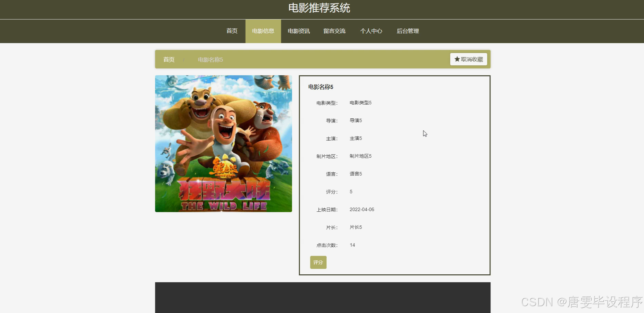Open the 首页 navigation tab
644x313 pixels.
click(232, 31)
